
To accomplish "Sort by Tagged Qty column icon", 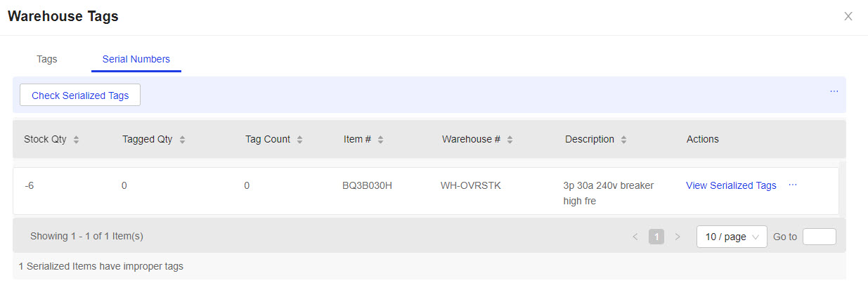I will [182, 140].
